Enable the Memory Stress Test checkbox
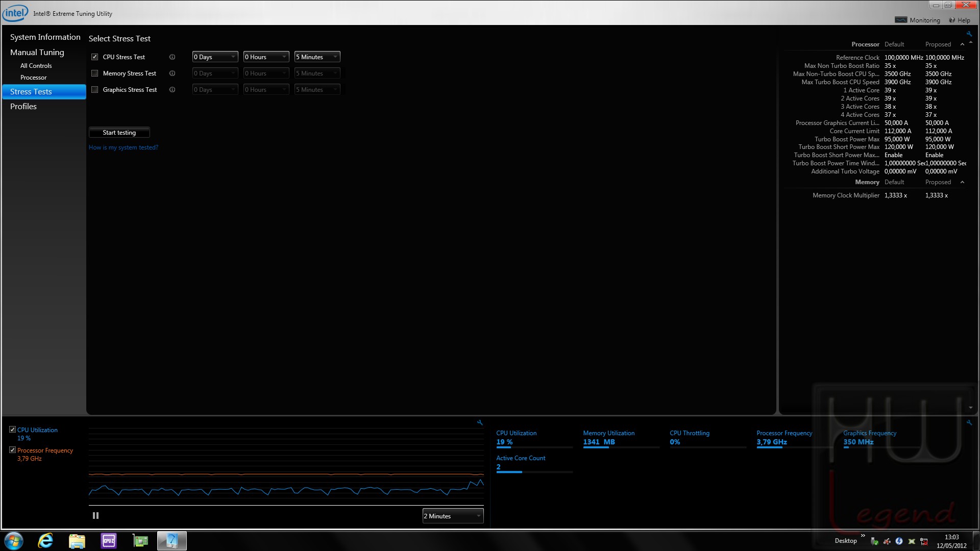The width and height of the screenshot is (980, 551). [94, 73]
